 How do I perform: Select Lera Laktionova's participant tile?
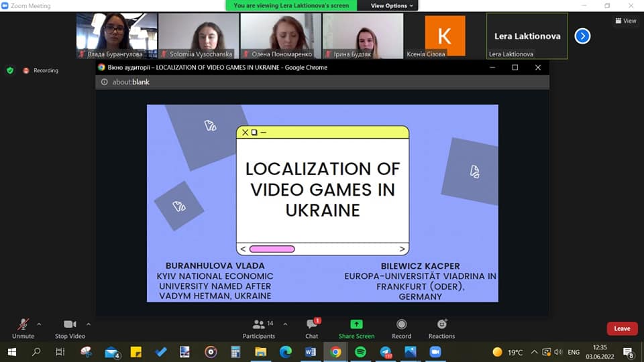point(527,36)
